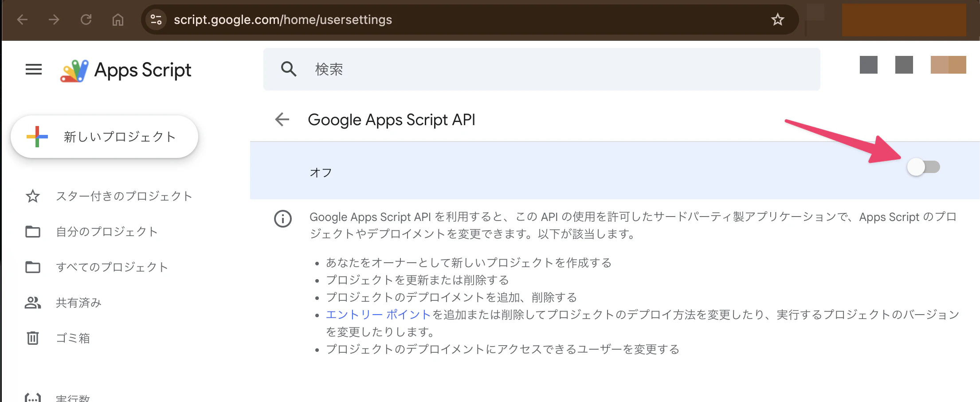This screenshot has width=980, height=402.
Task: Open ゴミ箱 in sidebar
Action: point(73,338)
